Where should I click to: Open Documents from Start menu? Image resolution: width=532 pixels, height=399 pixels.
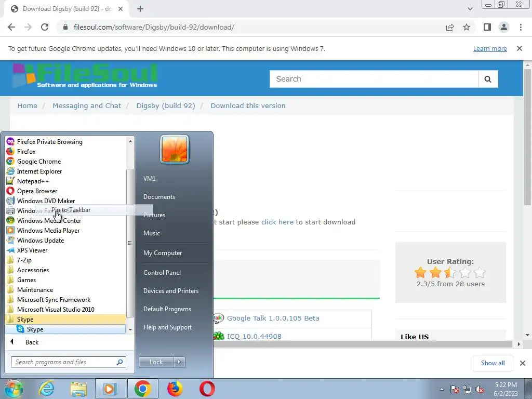point(159,197)
